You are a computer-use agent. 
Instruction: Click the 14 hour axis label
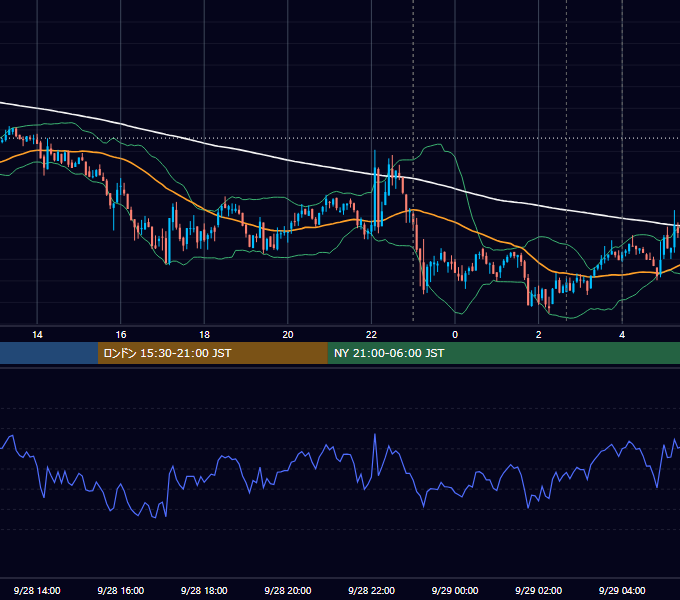(x=37, y=335)
